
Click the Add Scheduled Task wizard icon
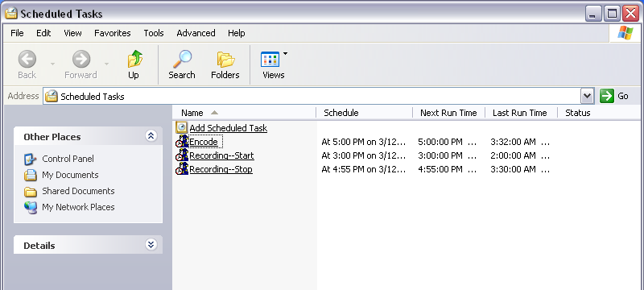[182, 127]
